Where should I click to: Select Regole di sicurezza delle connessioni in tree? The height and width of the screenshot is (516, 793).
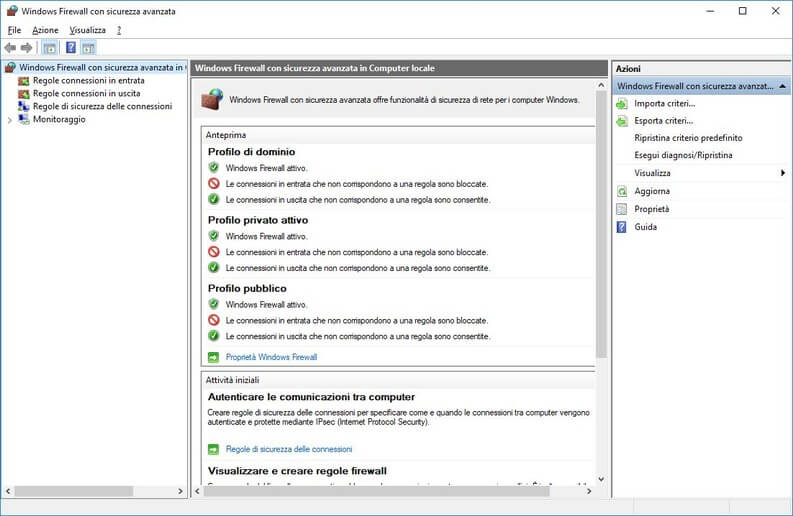(102, 106)
